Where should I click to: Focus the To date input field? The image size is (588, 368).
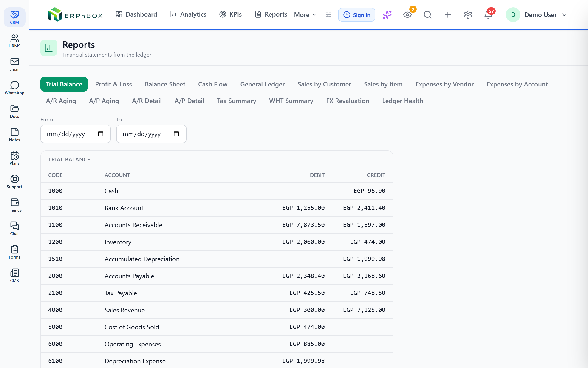(151, 134)
